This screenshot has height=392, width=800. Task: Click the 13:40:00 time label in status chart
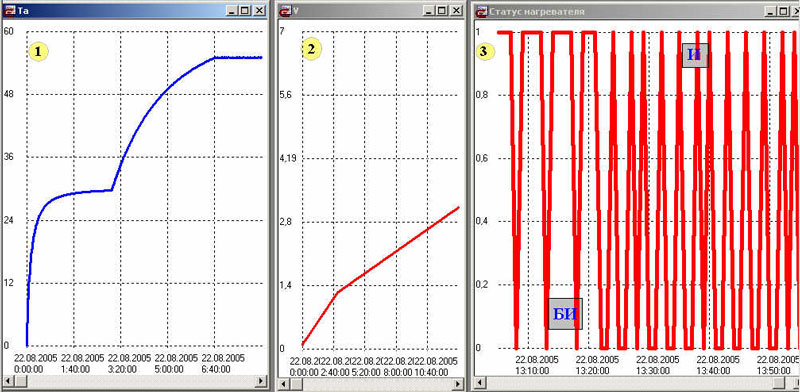pos(713,370)
